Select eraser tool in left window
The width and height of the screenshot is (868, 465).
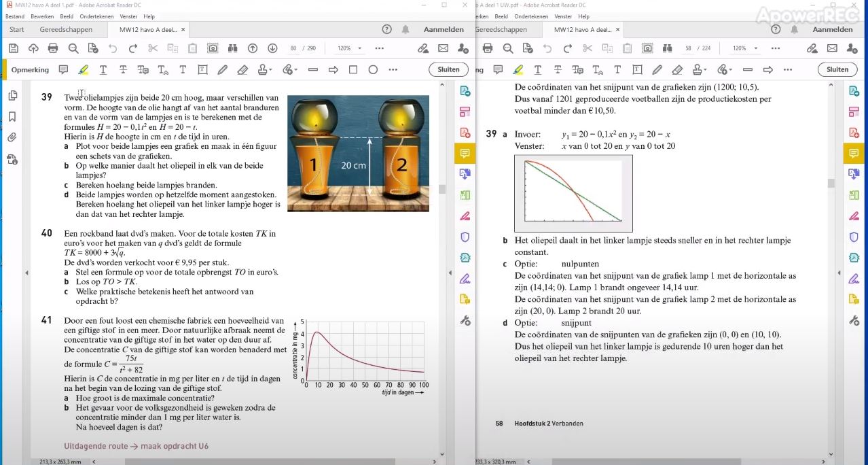click(x=242, y=69)
